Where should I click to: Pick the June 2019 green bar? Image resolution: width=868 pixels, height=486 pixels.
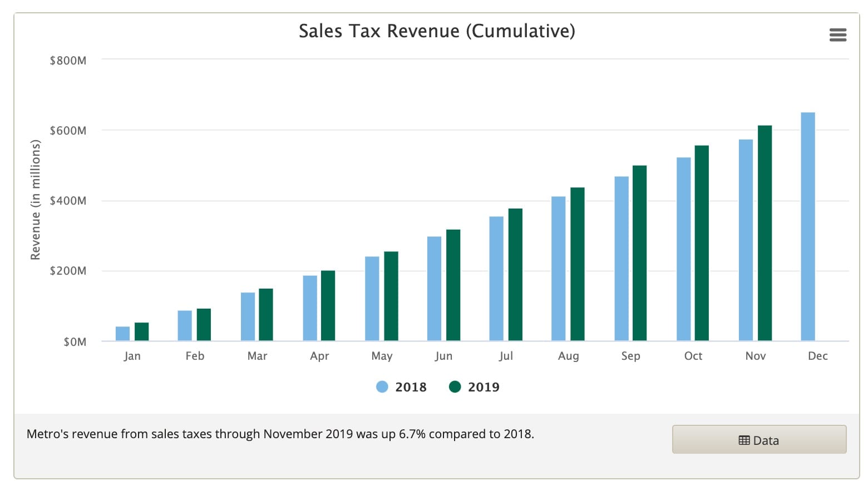(x=453, y=285)
